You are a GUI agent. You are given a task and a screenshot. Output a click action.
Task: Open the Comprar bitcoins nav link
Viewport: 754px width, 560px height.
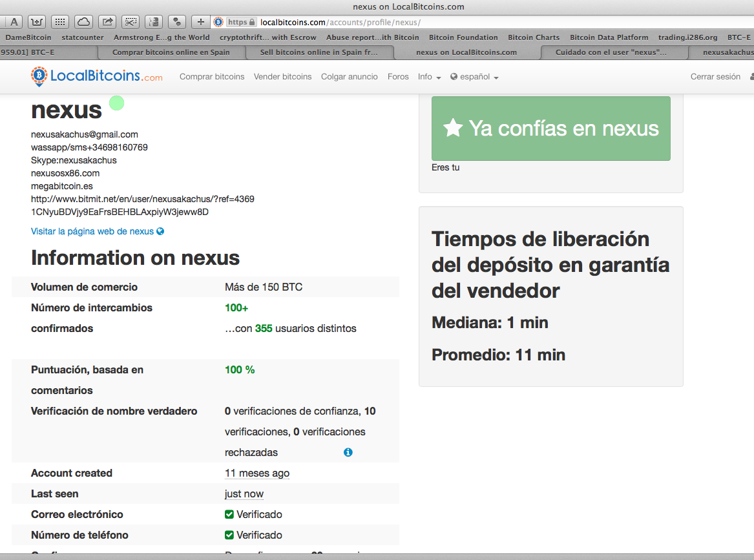[x=212, y=77]
